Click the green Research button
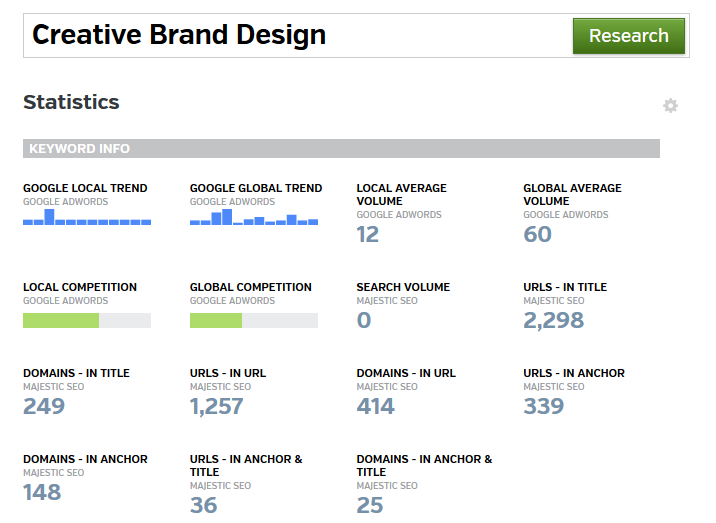The height and width of the screenshot is (523, 716). point(629,36)
